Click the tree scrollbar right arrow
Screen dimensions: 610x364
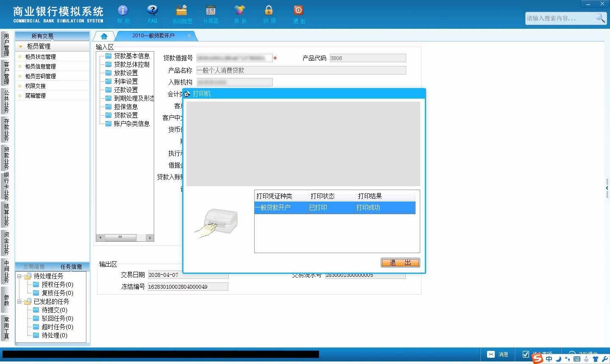click(150, 237)
